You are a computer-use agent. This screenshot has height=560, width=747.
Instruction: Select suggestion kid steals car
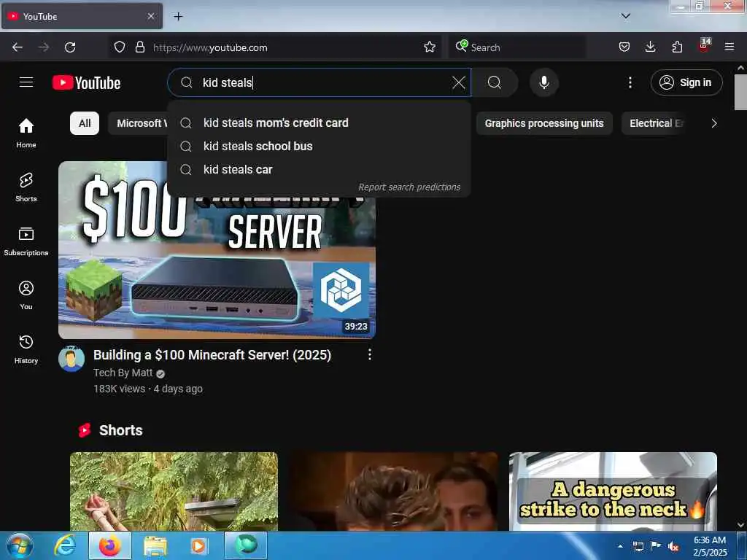pyautogui.click(x=319, y=169)
